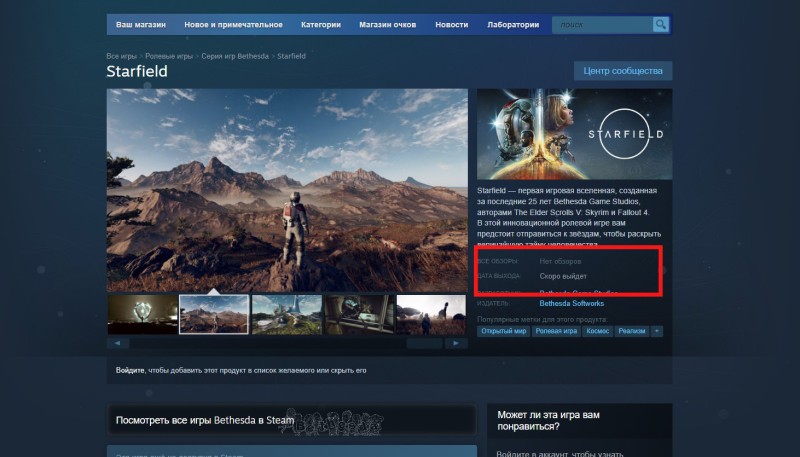Select the city with tower thumbnail
The width and height of the screenshot is (800, 457).
tap(287, 314)
